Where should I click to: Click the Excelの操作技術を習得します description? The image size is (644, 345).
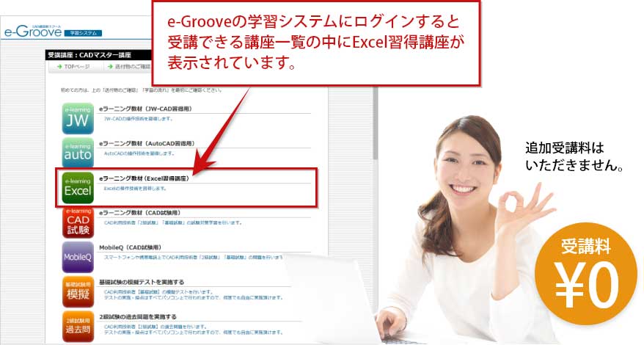(x=135, y=189)
